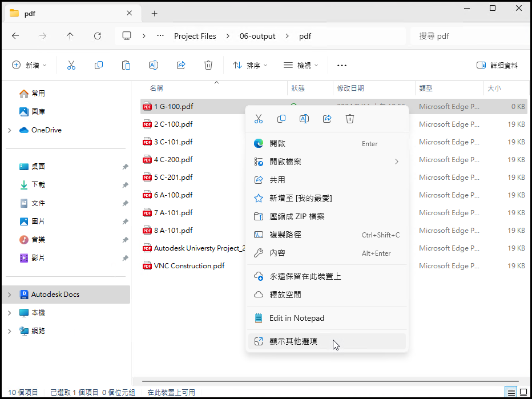The height and width of the screenshot is (399, 532).
Task: Sort by the 名稱 column header
Action: point(213,88)
